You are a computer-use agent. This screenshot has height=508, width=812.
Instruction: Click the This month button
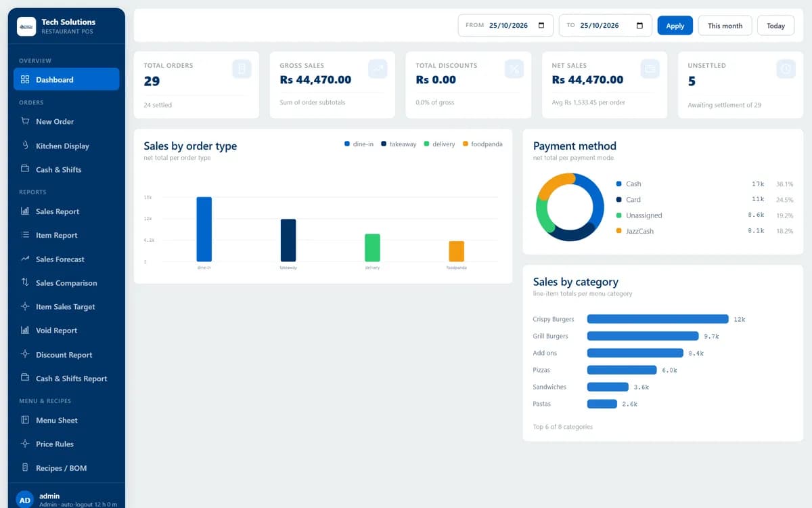[725, 26]
